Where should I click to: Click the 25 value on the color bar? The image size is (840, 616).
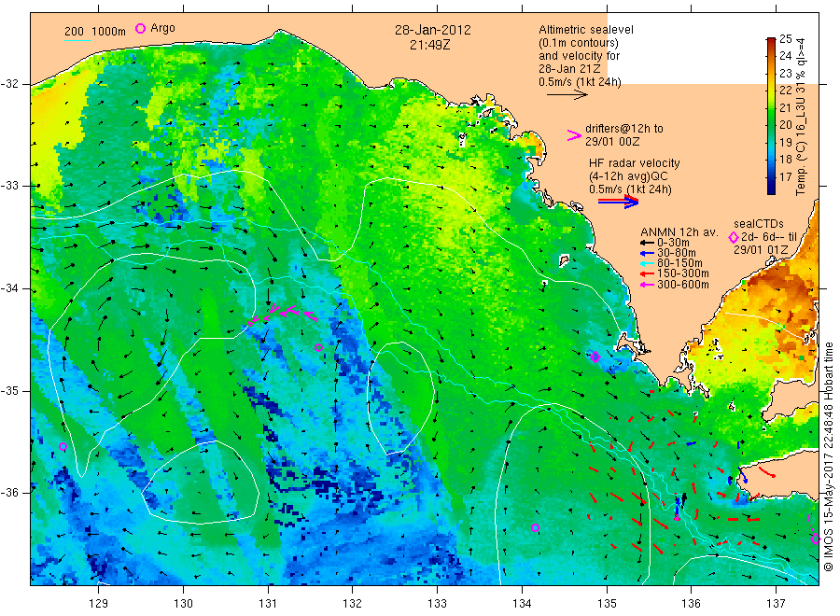(785, 38)
